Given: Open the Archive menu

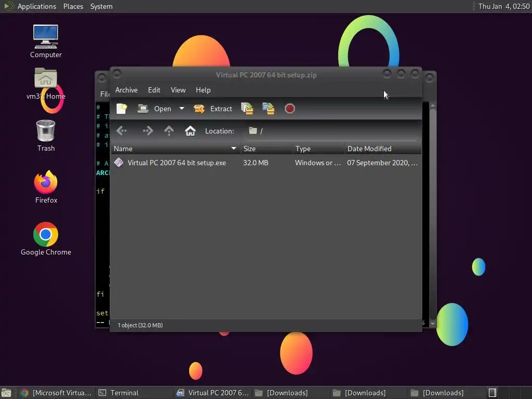Looking at the screenshot, I should pos(126,90).
